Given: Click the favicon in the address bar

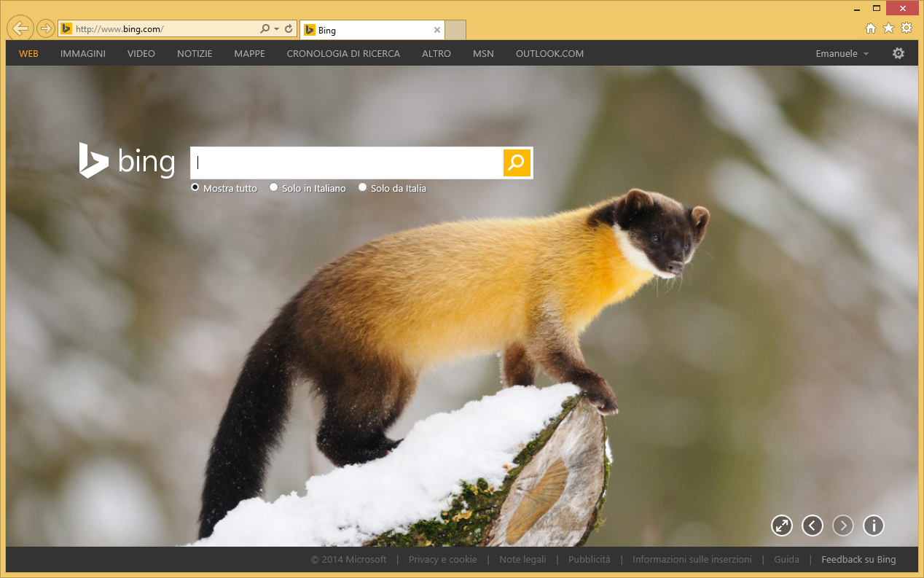Looking at the screenshot, I should click(66, 29).
